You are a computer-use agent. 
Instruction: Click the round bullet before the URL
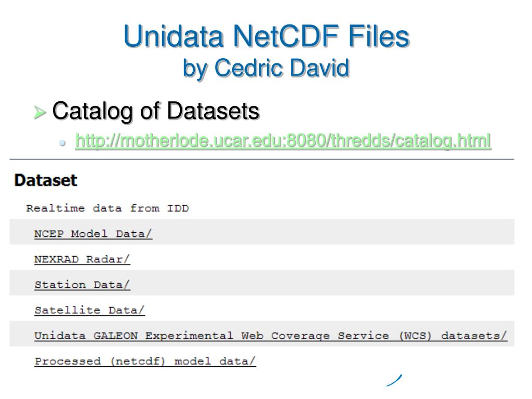[62, 143]
